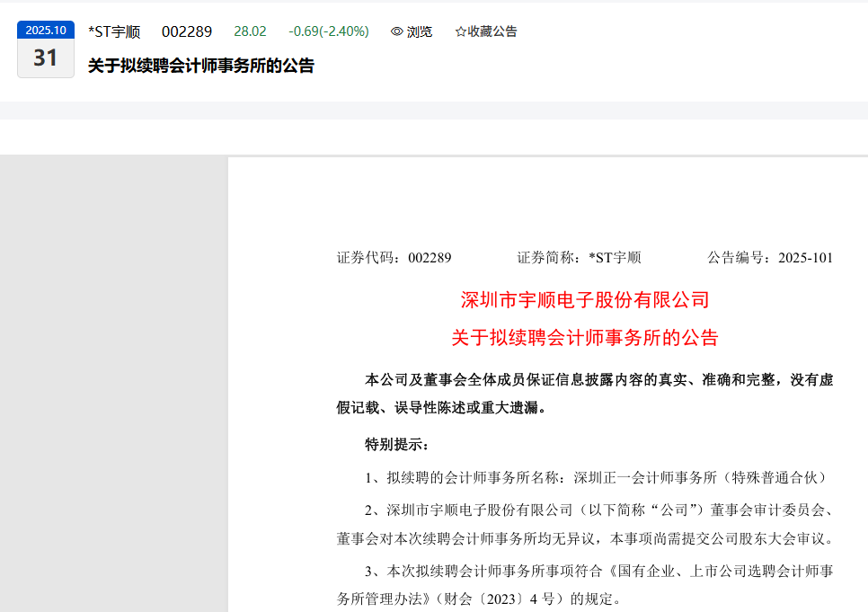The height and width of the screenshot is (612, 868).
Task: Click item 2 line with 董事会审计委员会
Action: (x=599, y=510)
